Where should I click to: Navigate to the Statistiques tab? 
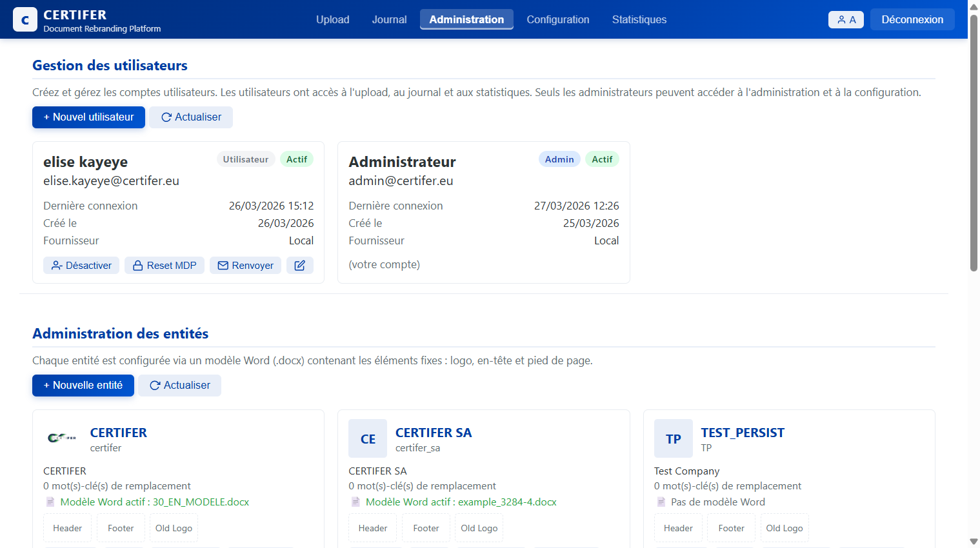tap(639, 19)
